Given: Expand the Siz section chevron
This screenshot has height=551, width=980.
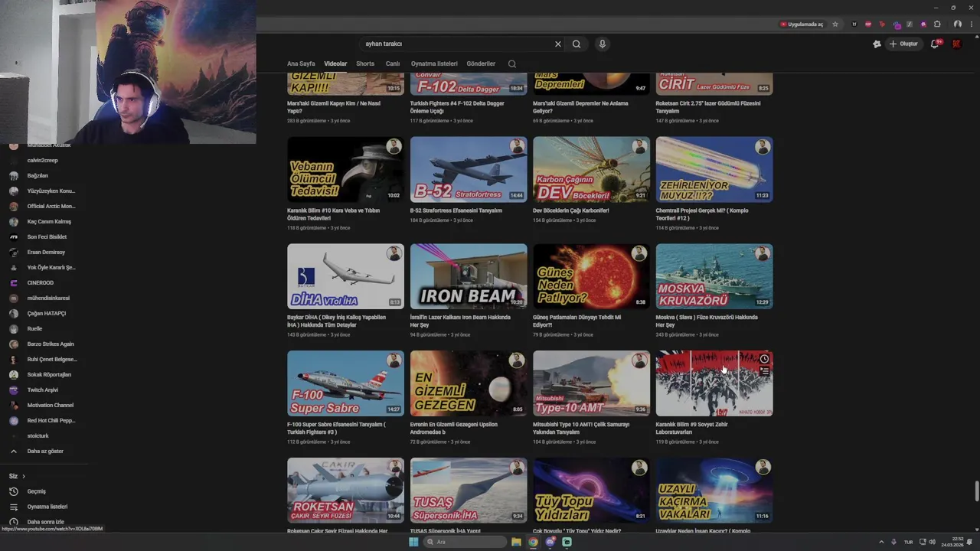Looking at the screenshot, I should pos(23,476).
